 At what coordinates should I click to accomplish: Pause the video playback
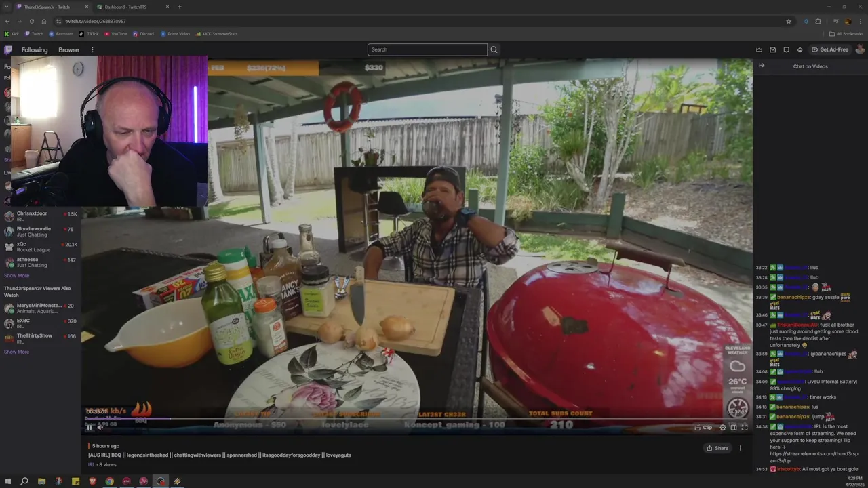89,427
